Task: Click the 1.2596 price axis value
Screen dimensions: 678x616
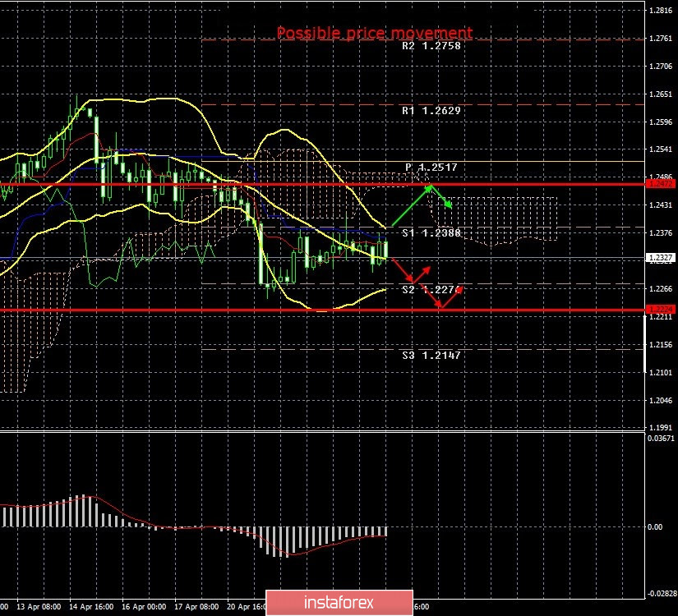Action: coord(661,122)
